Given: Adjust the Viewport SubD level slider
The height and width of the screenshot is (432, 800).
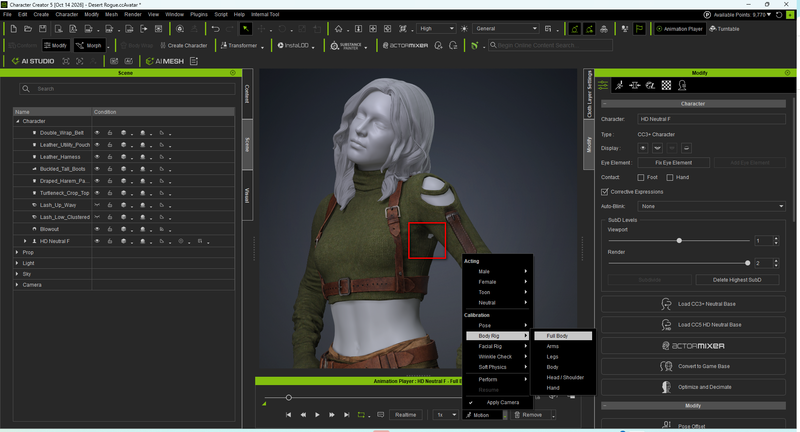Looking at the screenshot, I should click(679, 241).
